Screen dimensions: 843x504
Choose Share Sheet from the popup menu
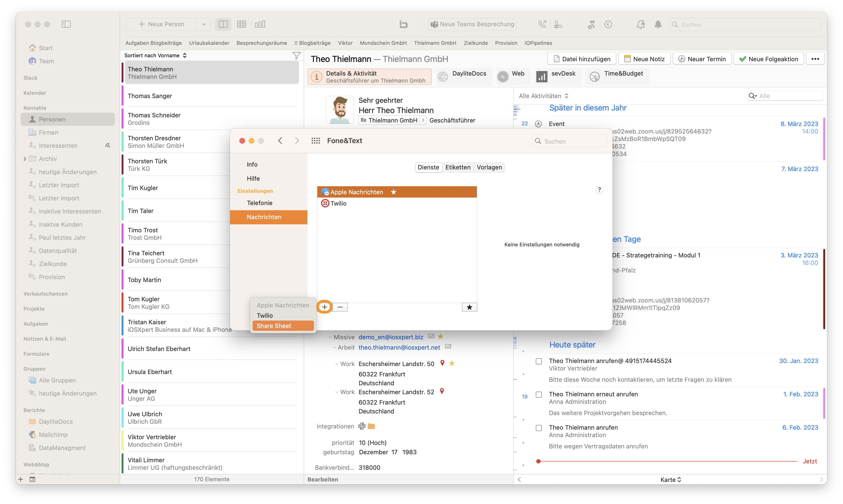click(283, 326)
